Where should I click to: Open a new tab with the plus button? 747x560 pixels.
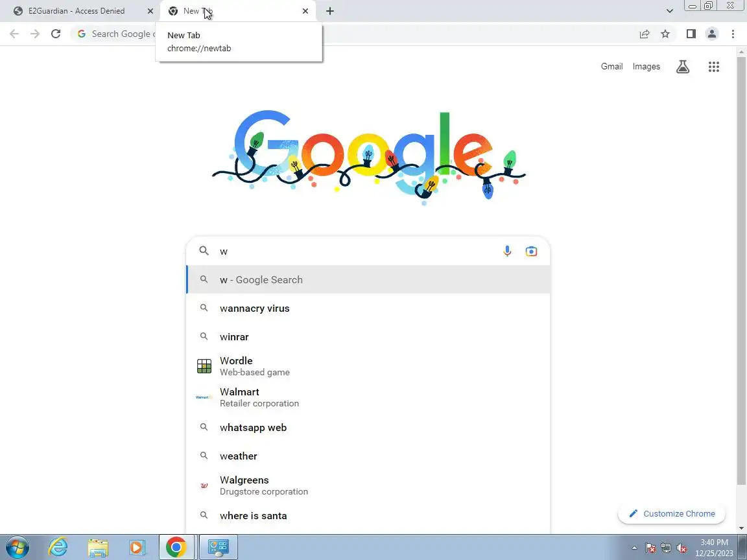329,11
